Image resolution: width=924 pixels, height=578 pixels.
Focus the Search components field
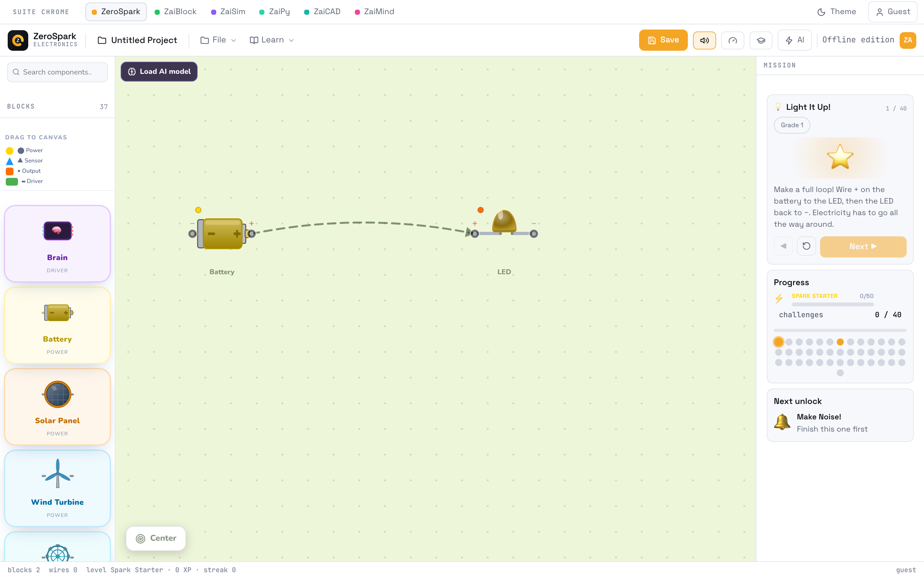57,72
